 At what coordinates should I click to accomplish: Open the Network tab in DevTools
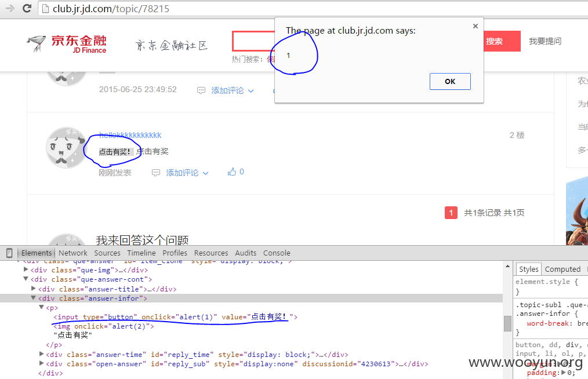tap(72, 253)
